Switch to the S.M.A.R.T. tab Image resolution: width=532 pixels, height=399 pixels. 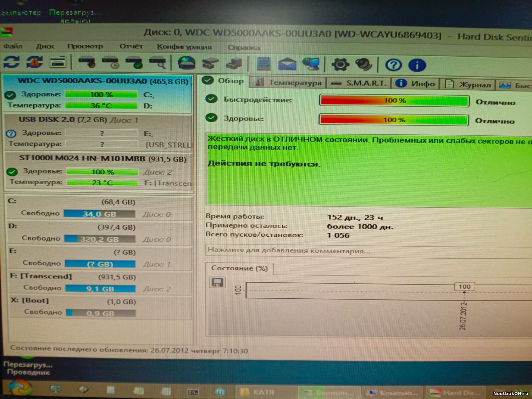click(x=359, y=83)
